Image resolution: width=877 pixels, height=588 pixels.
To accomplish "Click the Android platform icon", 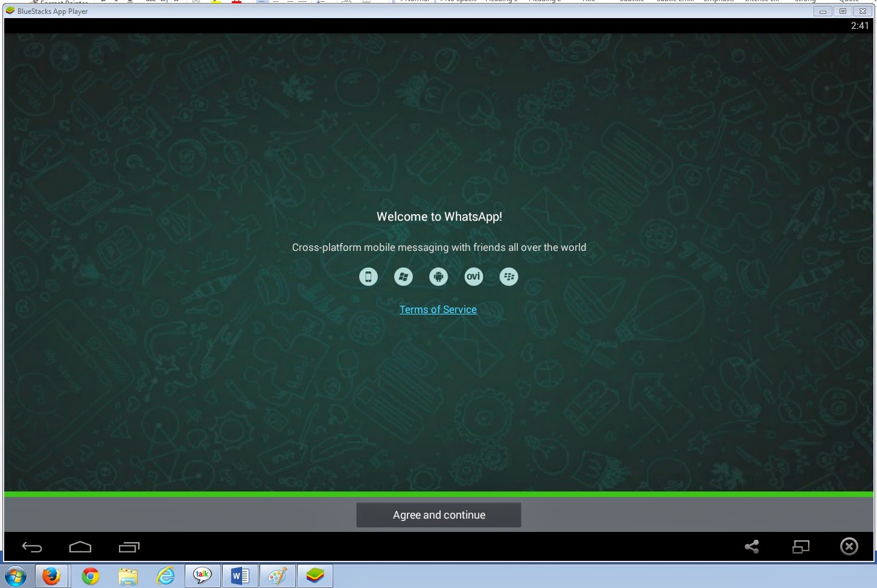I will pyautogui.click(x=438, y=277).
